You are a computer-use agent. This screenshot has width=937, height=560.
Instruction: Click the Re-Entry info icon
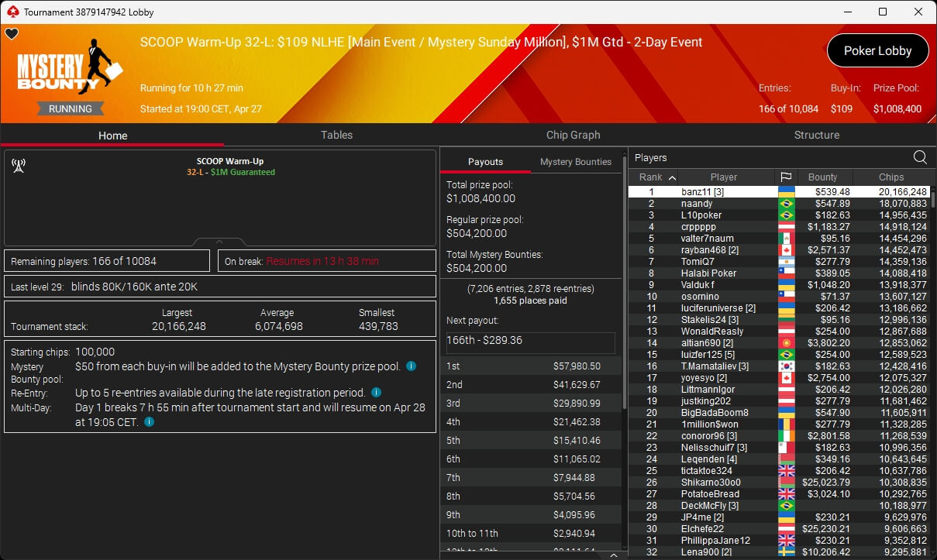coord(376,393)
